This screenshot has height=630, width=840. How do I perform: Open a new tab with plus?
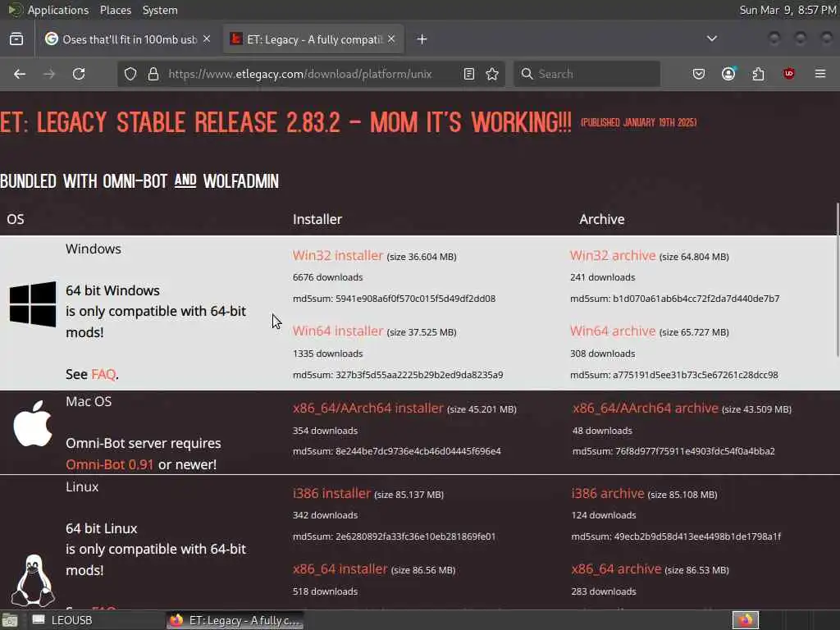coord(422,39)
